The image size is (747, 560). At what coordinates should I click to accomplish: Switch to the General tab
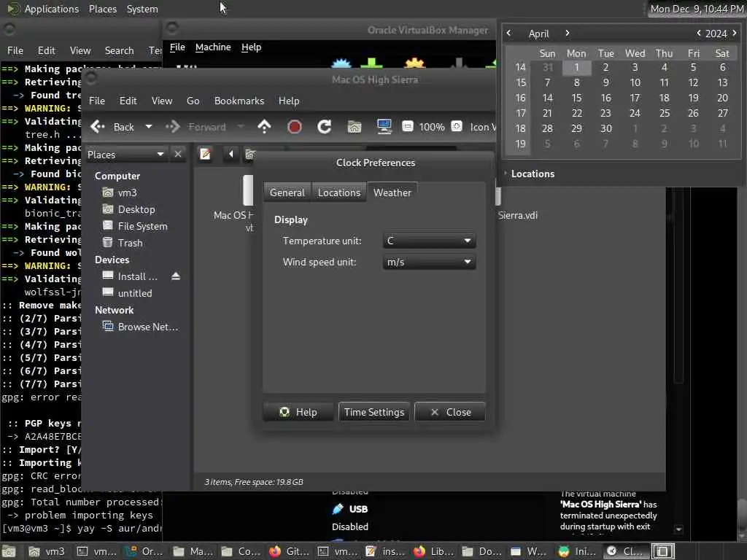tap(287, 192)
